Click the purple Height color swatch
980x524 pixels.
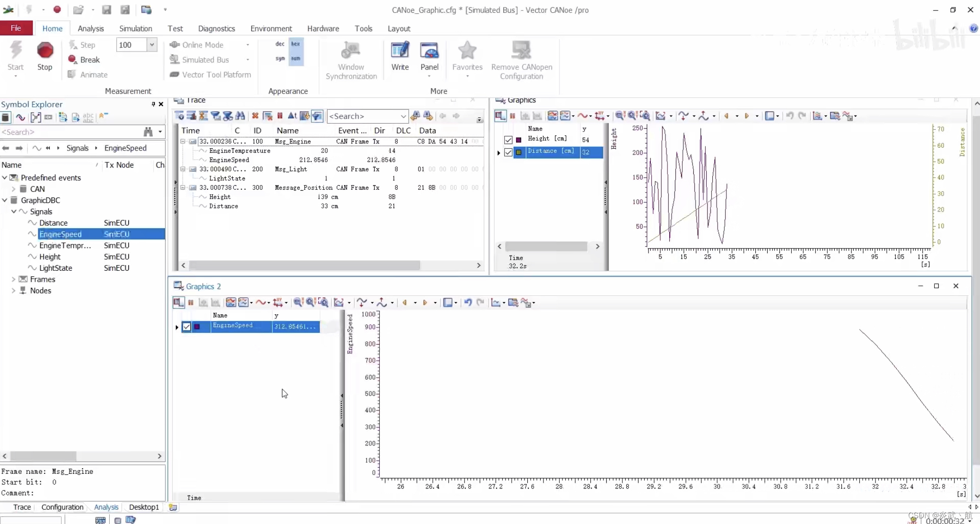pyautogui.click(x=519, y=140)
